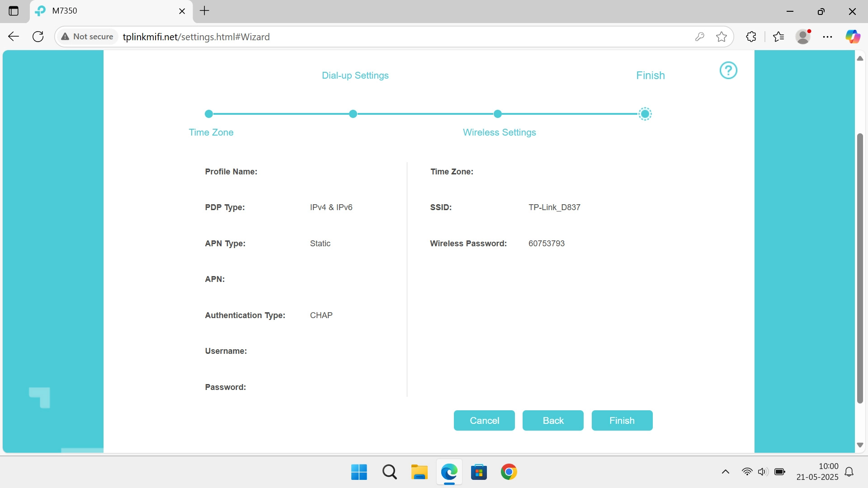The image size is (868, 488).
Task: Click the Wireless Settings step label
Action: [x=499, y=132]
